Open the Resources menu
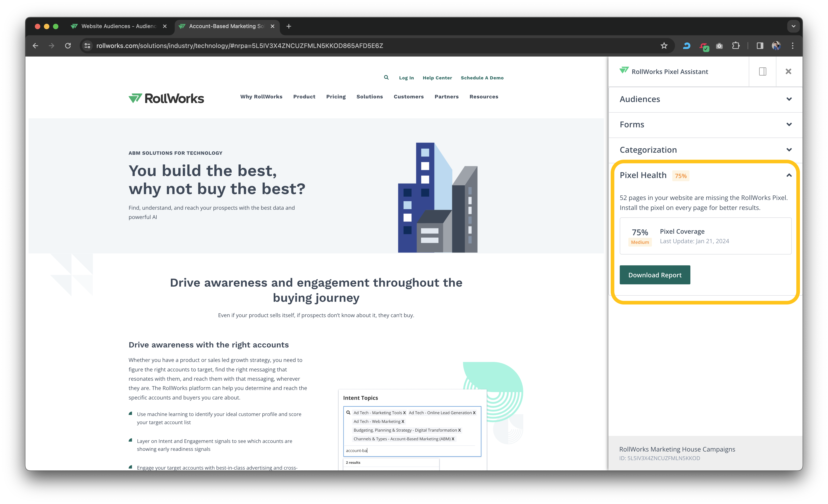828x504 pixels. point(483,97)
